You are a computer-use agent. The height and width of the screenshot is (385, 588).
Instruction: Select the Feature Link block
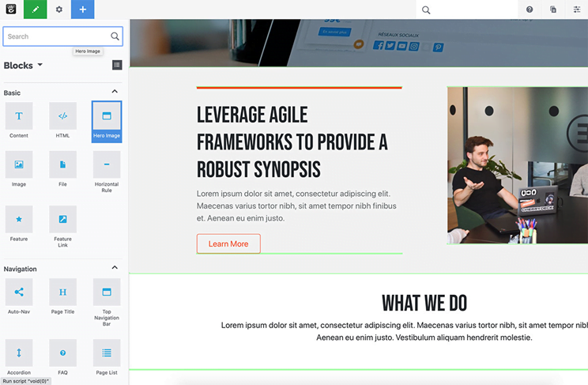[62, 219]
